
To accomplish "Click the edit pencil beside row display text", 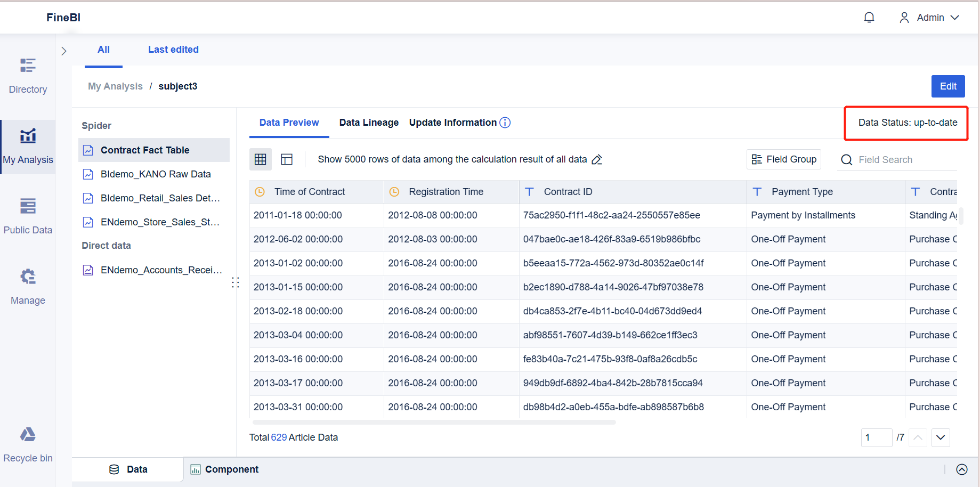I will [597, 159].
